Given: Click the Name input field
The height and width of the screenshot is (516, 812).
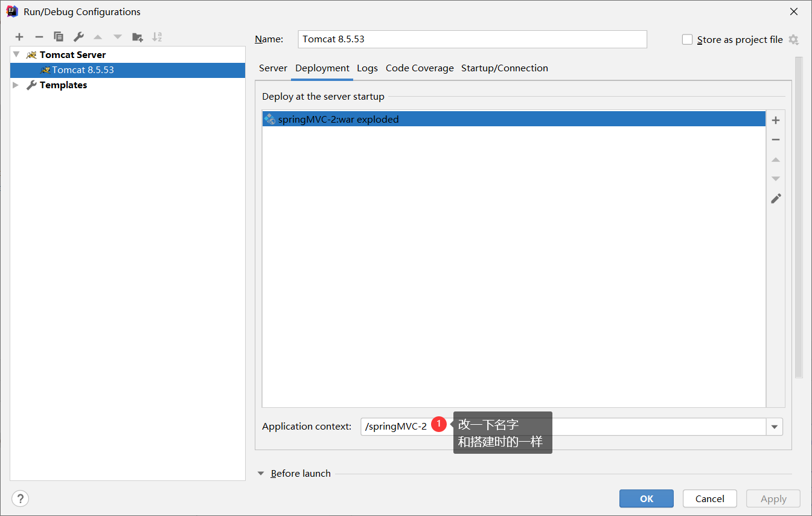Looking at the screenshot, I should [x=473, y=39].
